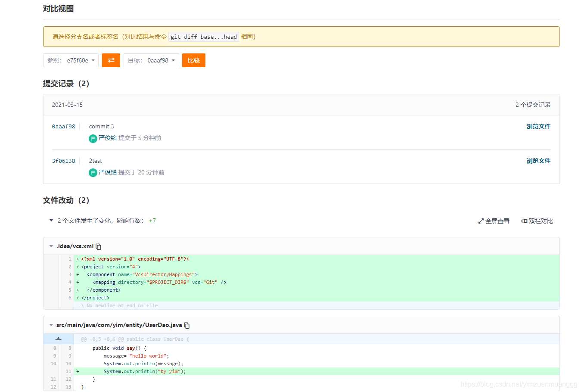Click the hunk header @@ -8,5 +8,6 @@
581x392 pixels.
[x=135, y=339]
